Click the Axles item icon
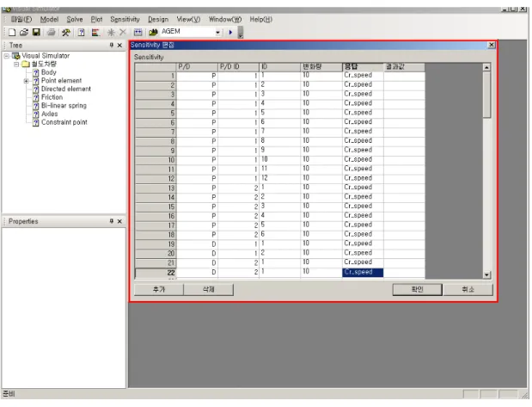This screenshot has height=407, width=532. 36,114
